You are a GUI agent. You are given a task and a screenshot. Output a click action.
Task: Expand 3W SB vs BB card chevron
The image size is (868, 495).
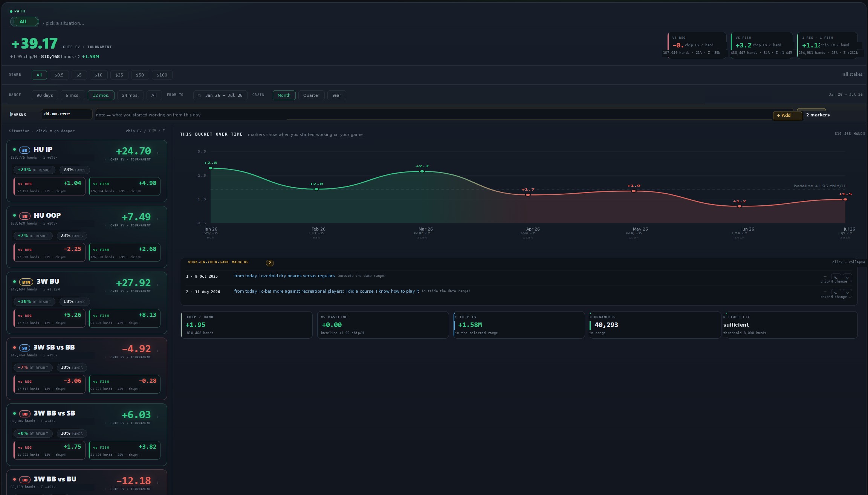coord(157,351)
